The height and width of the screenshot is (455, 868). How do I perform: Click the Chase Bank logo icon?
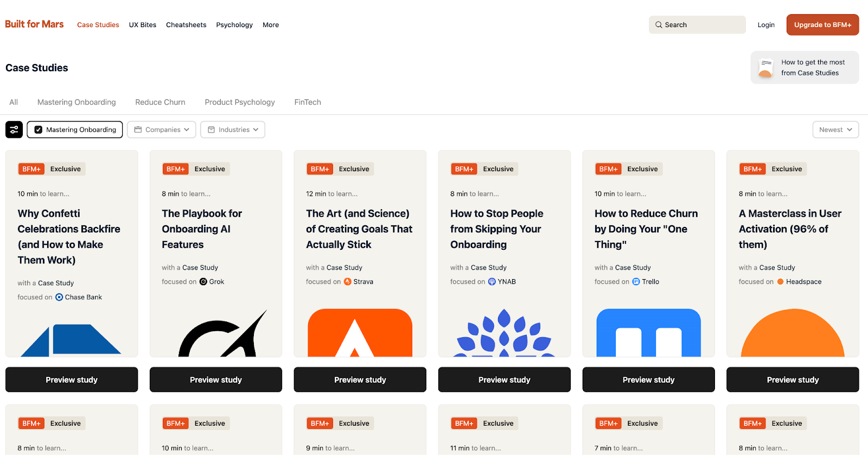(59, 297)
